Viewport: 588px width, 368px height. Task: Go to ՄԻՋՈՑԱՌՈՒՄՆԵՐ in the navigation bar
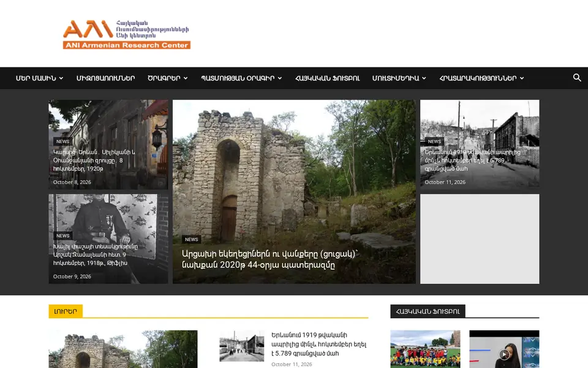(105, 78)
